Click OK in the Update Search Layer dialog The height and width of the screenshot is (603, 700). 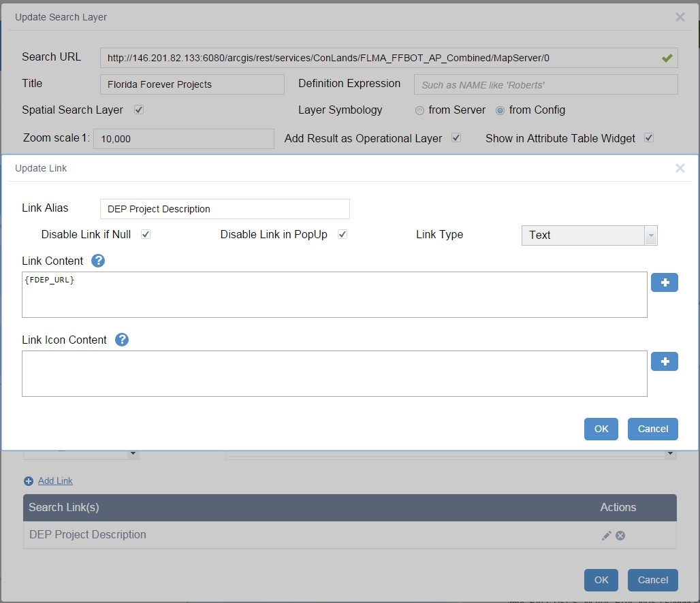pos(601,580)
